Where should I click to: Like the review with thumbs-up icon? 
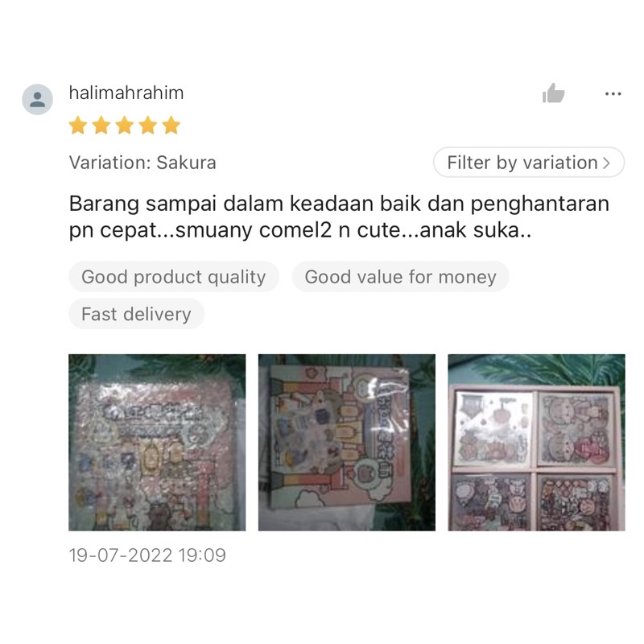[x=553, y=93]
